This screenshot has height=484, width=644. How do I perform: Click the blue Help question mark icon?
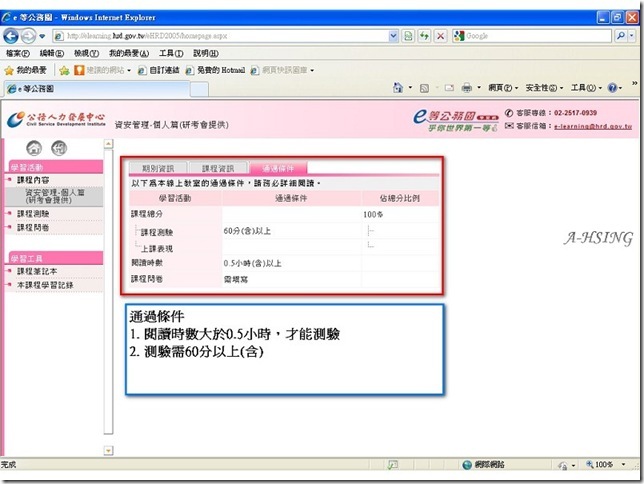612,88
